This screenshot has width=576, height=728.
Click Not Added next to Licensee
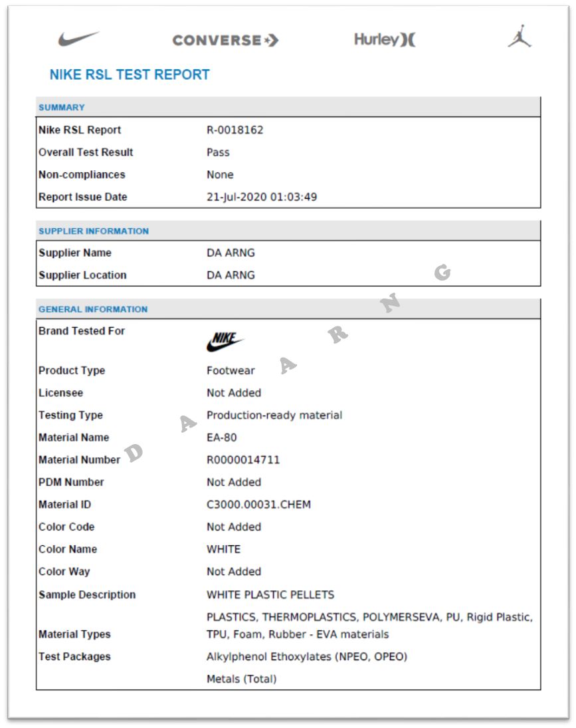tap(234, 393)
